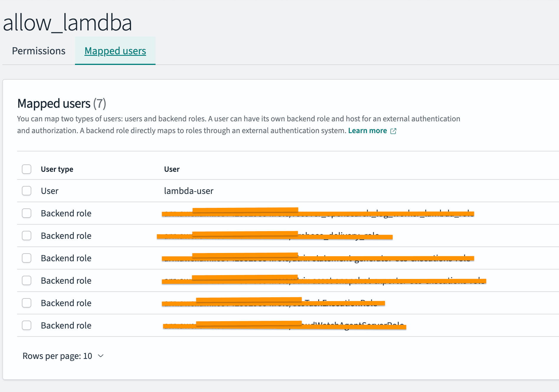This screenshot has height=392, width=559.
Task: Click the lambda-user entry
Action: [189, 191]
